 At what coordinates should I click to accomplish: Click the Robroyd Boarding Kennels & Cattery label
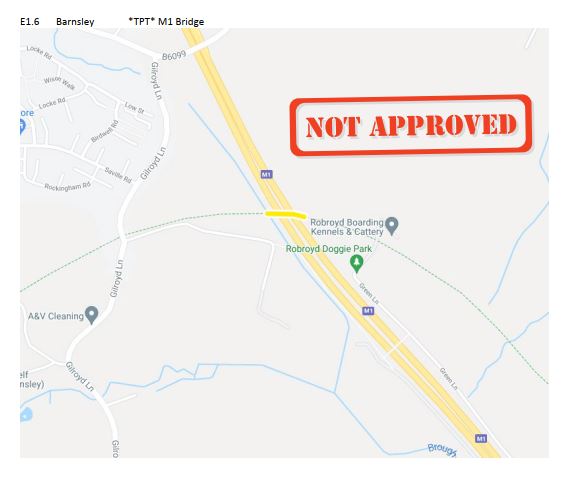(347, 227)
